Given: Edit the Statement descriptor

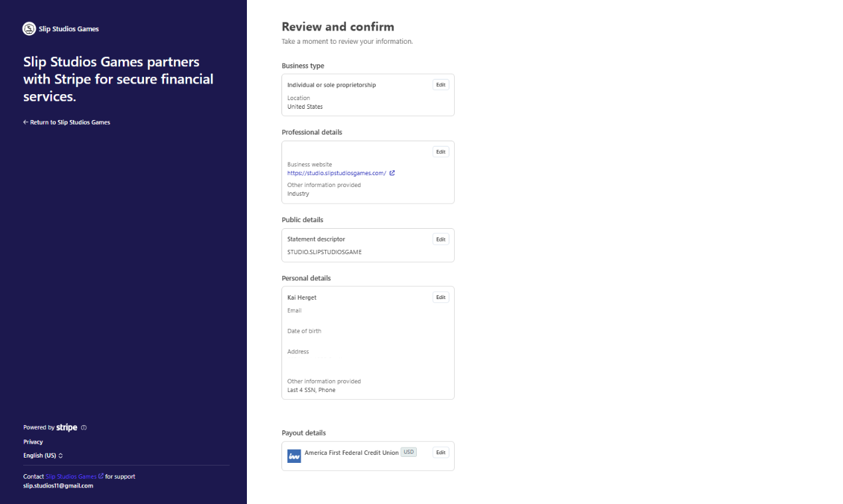Looking at the screenshot, I should [441, 239].
